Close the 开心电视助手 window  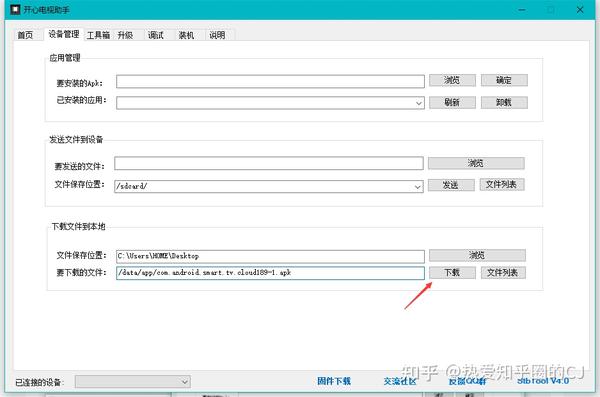click(580, 10)
